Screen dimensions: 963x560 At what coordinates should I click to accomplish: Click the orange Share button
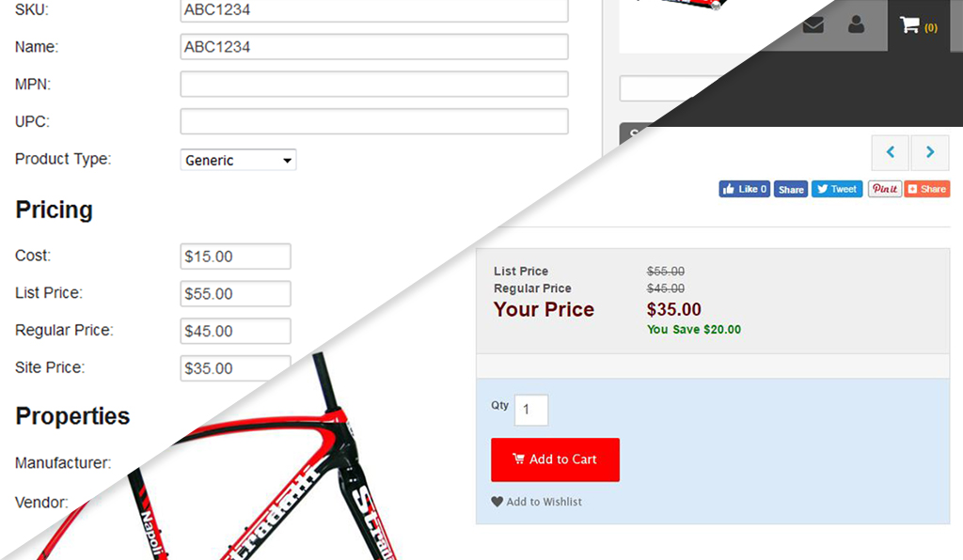(x=926, y=189)
